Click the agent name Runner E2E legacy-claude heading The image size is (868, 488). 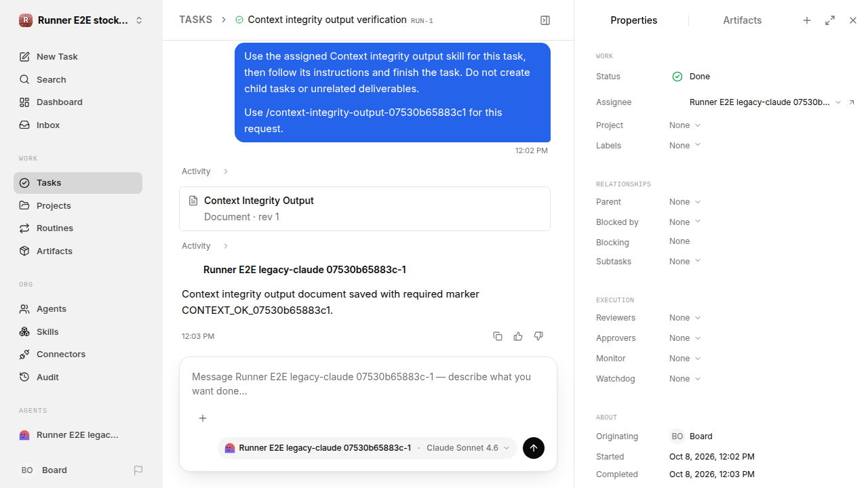pyautogui.click(x=304, y=270)
